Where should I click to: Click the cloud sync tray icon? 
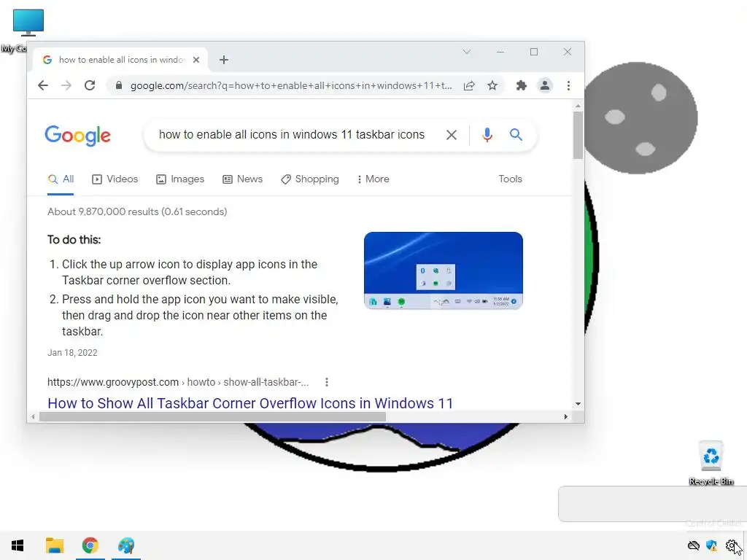[x=694, y=545]
